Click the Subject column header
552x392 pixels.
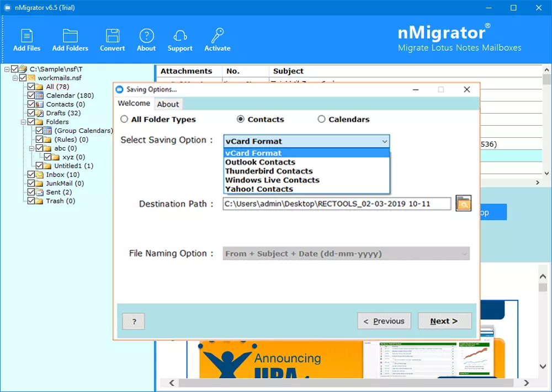click(405, 71)
